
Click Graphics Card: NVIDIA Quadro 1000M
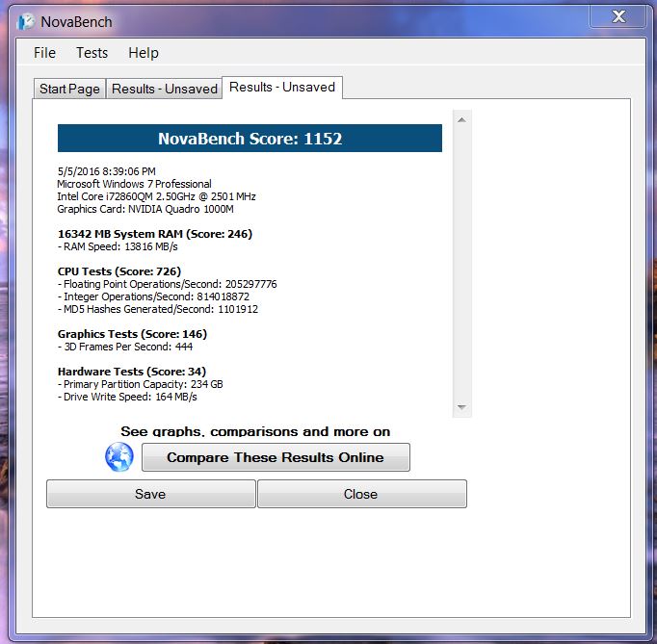click(x=145, y=209)
